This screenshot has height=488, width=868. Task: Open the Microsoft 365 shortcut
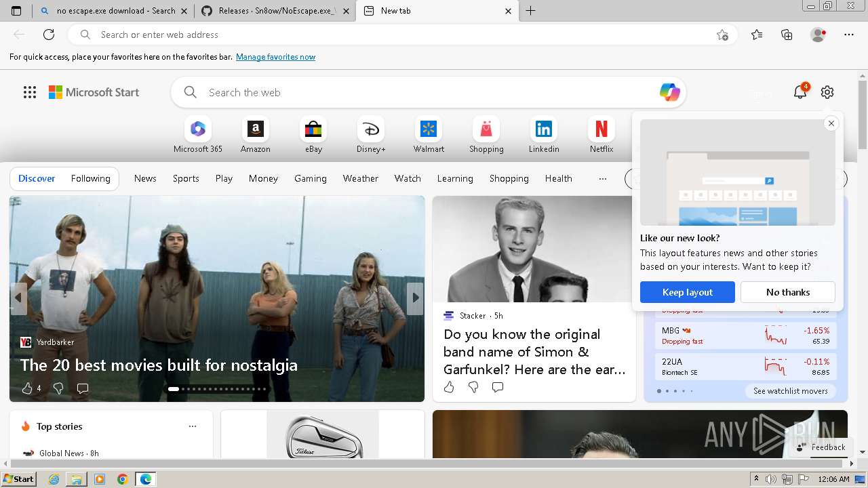198,134
